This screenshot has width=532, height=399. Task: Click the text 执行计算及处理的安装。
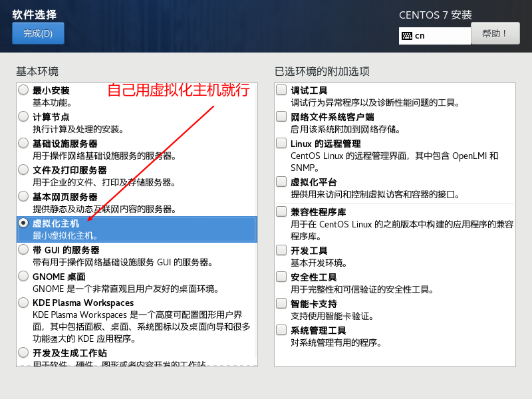click(78, 129)
